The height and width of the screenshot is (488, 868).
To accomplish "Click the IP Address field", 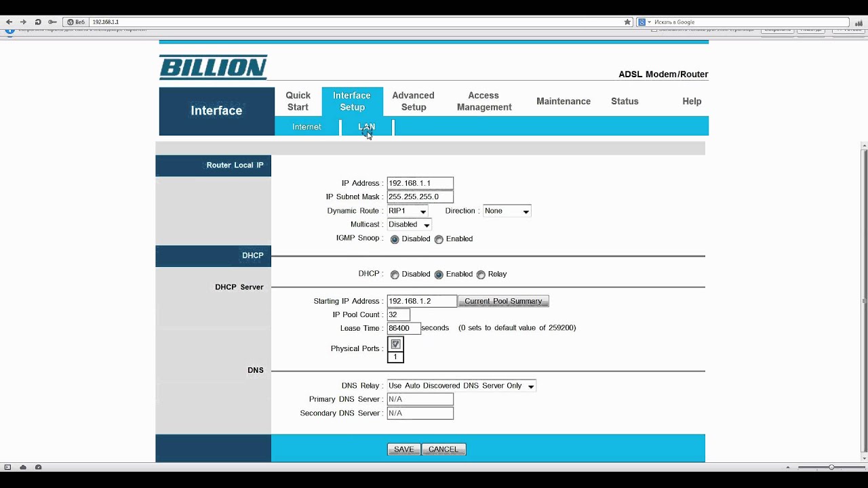I will (420, 183).
